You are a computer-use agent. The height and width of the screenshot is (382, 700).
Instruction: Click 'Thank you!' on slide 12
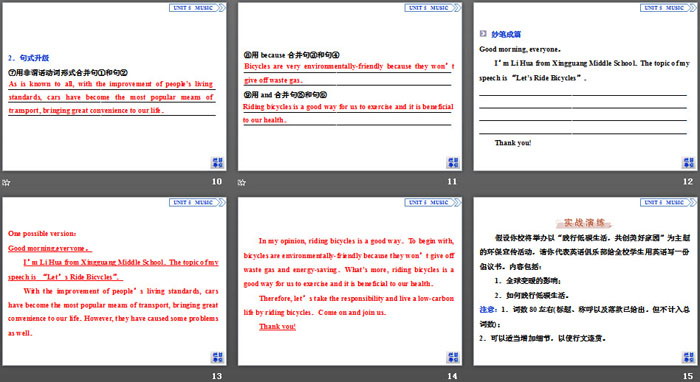[513, 143]
